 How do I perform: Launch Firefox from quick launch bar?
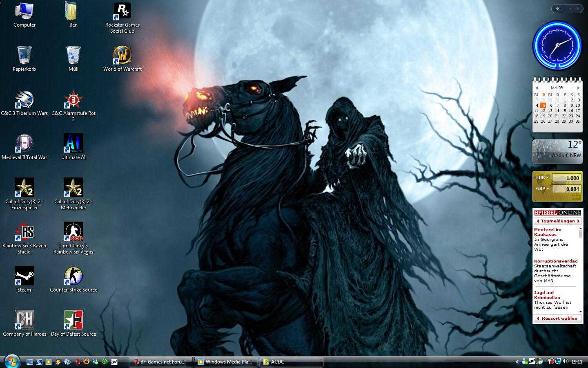coord(86,361)
